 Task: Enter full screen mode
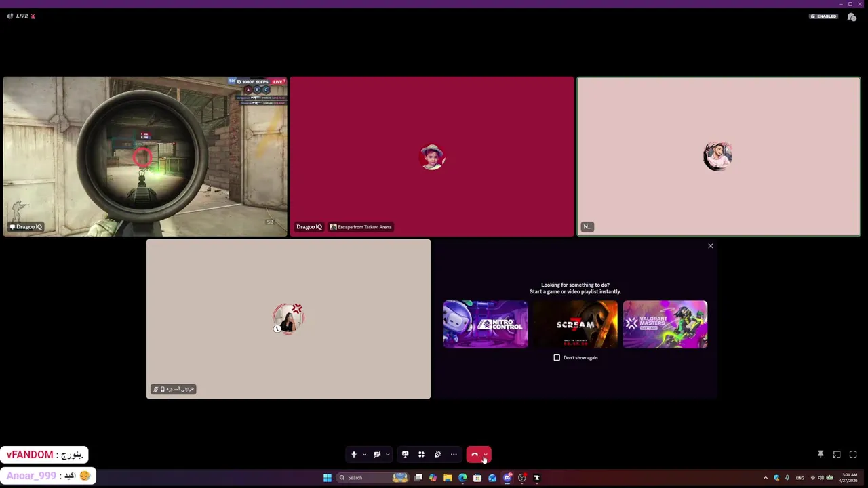[x=853, y=455]
